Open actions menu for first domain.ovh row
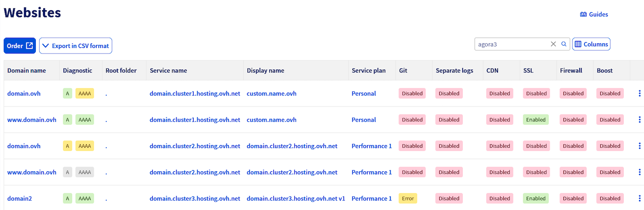Image resolution: width=644 pixels, height=210 pixels. [639, 93]
